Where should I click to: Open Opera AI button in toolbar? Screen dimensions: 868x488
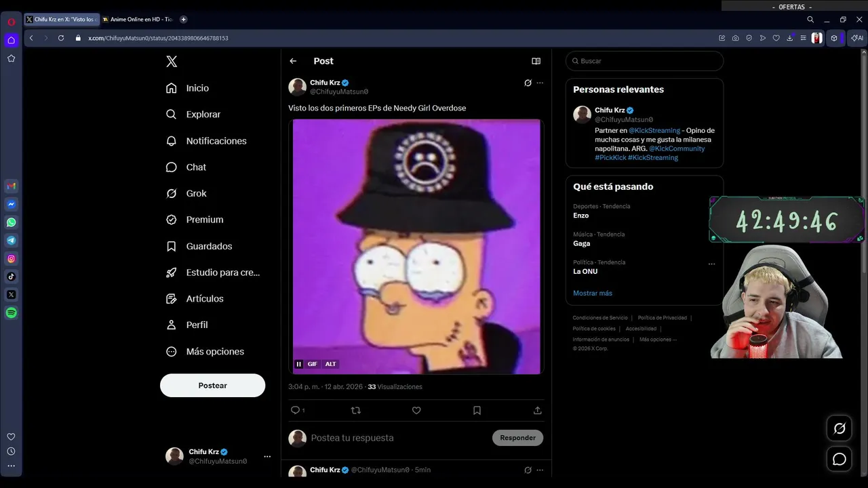[x=857, y=38]
